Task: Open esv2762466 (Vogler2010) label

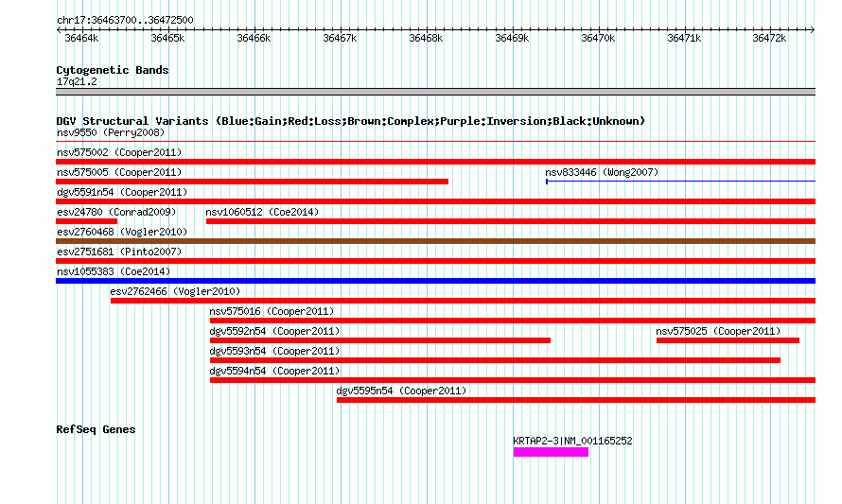Action: click(175, 291)
